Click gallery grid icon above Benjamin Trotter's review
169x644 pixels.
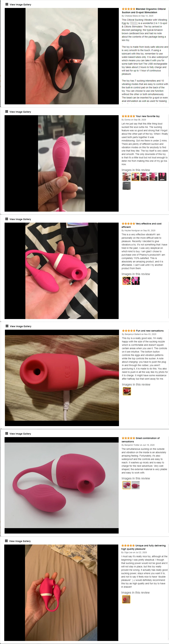click(x=7, y=433)
